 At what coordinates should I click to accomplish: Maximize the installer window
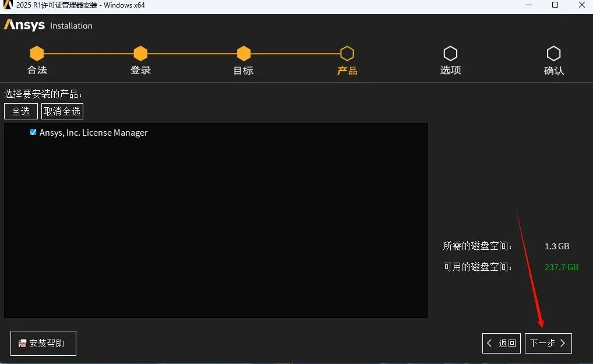click(555, 5)
